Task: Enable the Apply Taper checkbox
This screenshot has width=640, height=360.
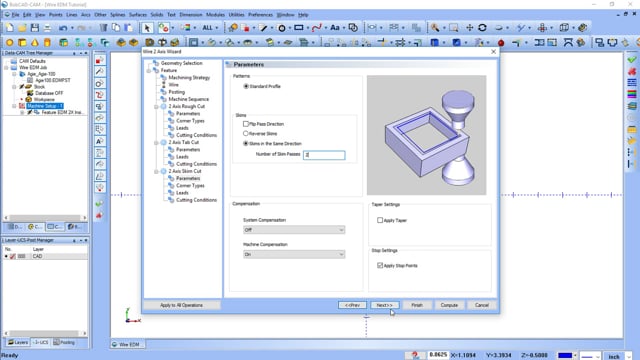Action: point(380,220)
